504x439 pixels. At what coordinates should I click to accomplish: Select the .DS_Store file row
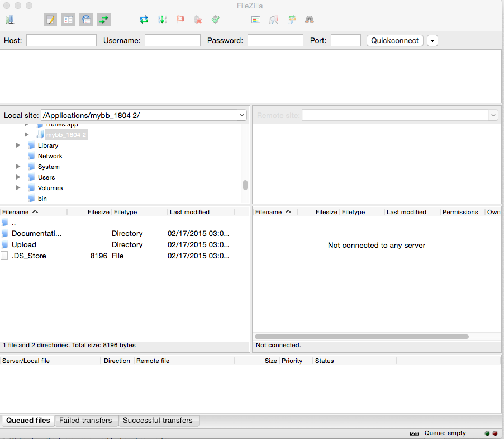pyautogui.click(x=125, y=256)
